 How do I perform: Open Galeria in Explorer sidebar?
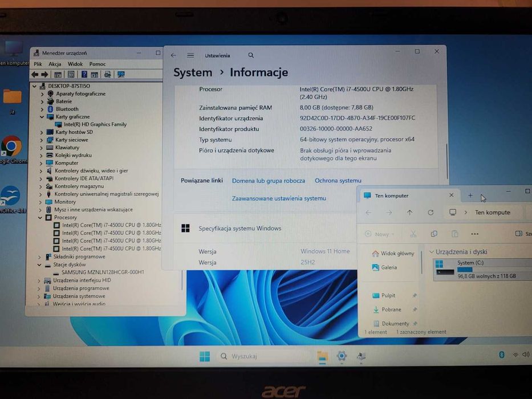point(384,267)
